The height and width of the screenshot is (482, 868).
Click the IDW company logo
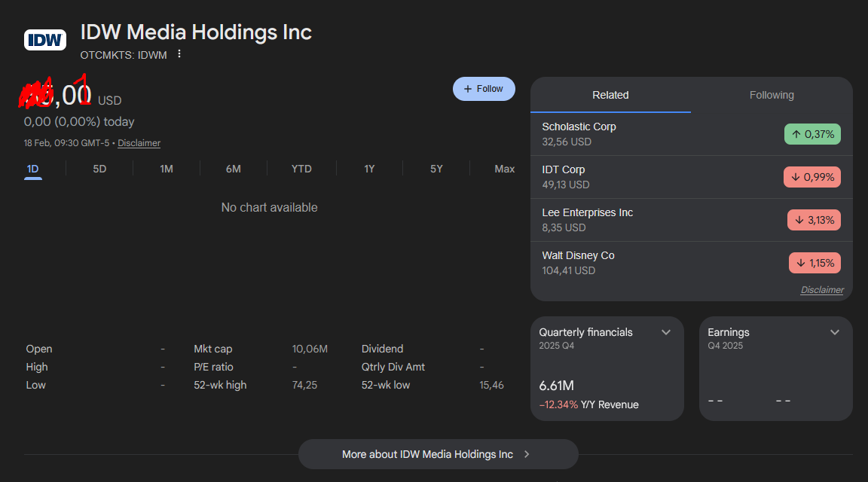coord(45,39)
